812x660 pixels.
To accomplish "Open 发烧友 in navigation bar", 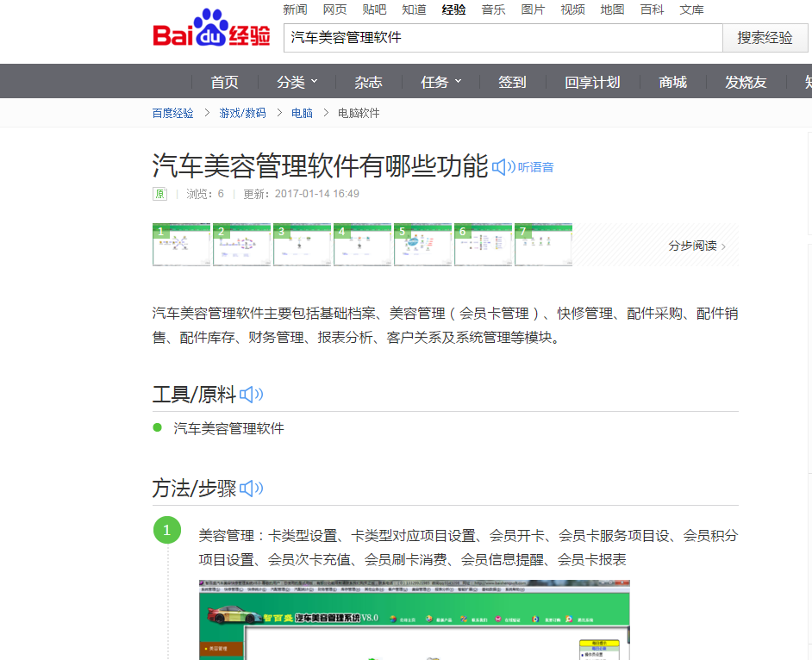I will 746,83.
